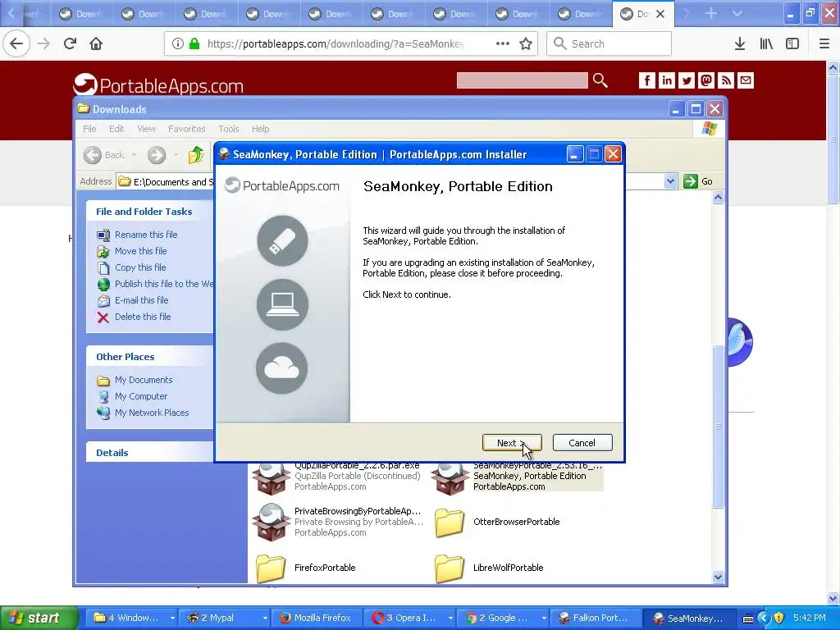
Task: Click Back in Downloads Explorer window
Action: (104, 155)
